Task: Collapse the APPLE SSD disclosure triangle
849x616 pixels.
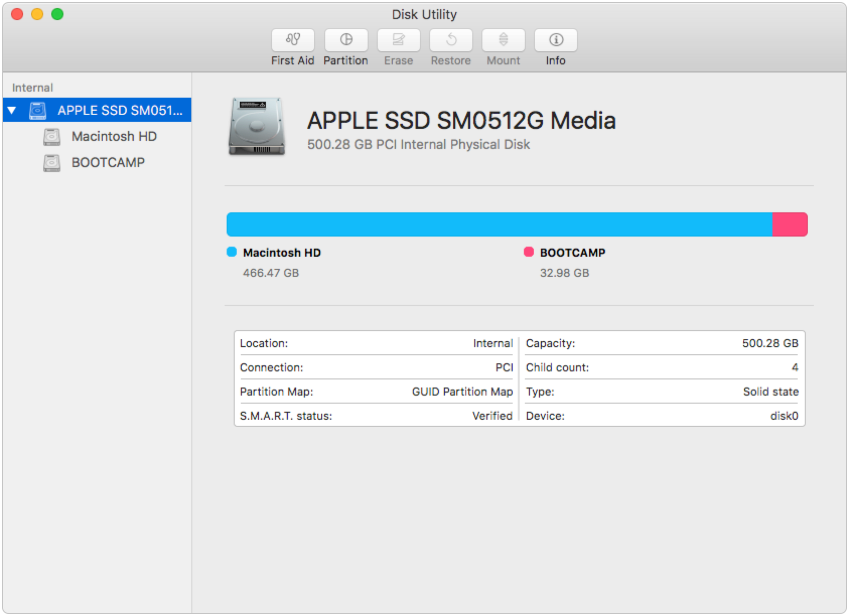Action: point(12,110)
